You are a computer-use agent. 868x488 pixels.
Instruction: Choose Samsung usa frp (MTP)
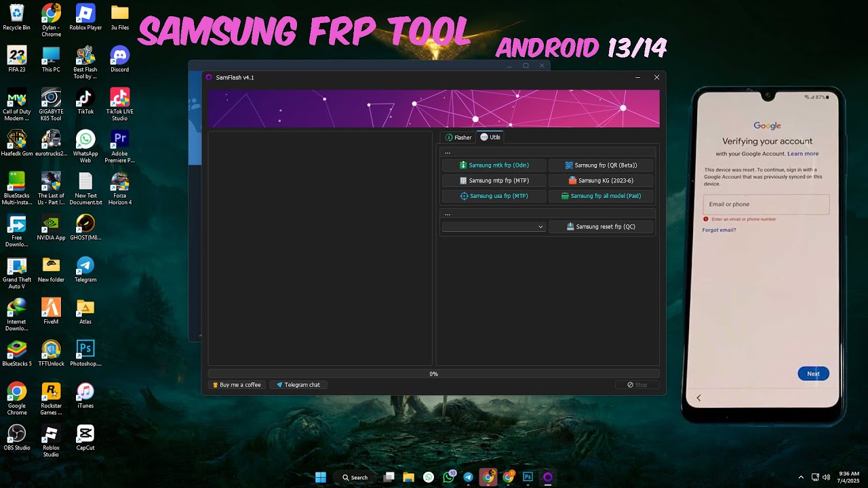tap(494, 196)
